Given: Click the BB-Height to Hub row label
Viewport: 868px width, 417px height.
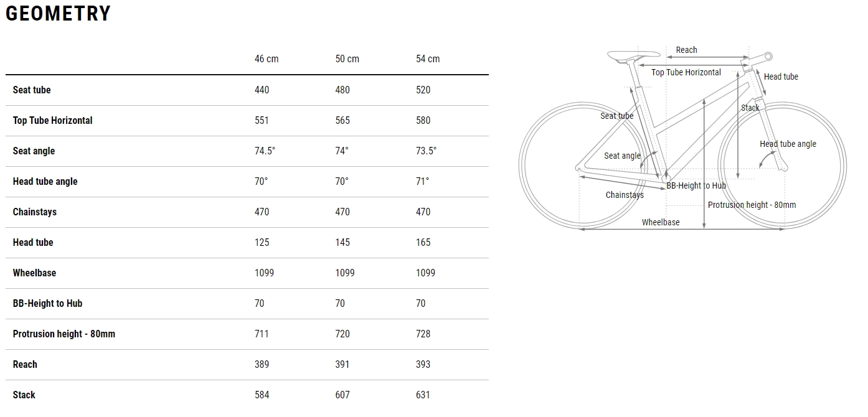Looking at the screenshot, I should coord(47,303).
